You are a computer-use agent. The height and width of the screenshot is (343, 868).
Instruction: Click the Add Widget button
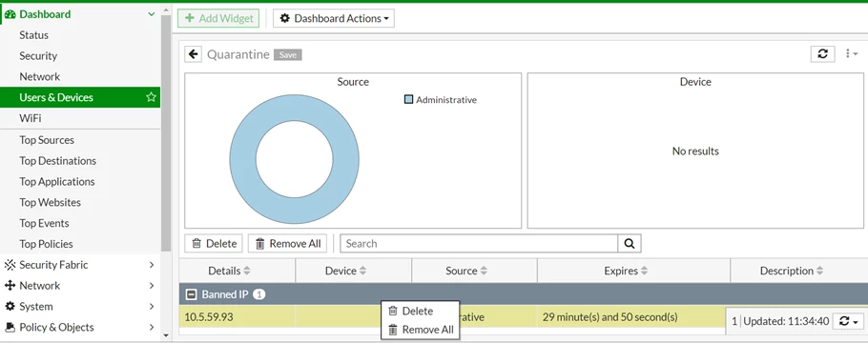[x=218, y=18]
